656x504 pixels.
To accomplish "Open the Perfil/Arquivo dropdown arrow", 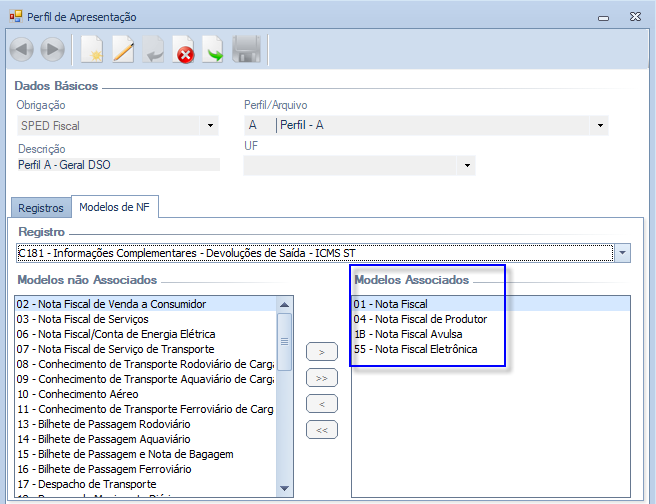I will [600, 125].
